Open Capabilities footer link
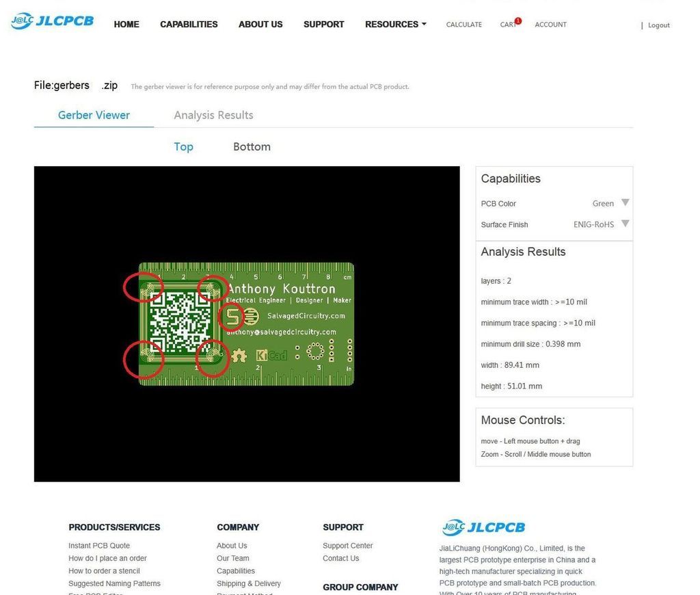700x595 pixels. 236,571
